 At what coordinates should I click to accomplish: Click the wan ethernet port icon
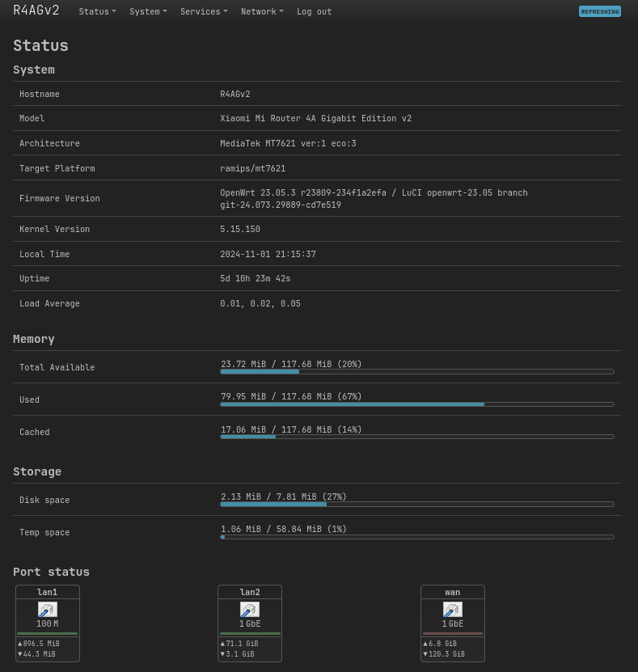453,609
